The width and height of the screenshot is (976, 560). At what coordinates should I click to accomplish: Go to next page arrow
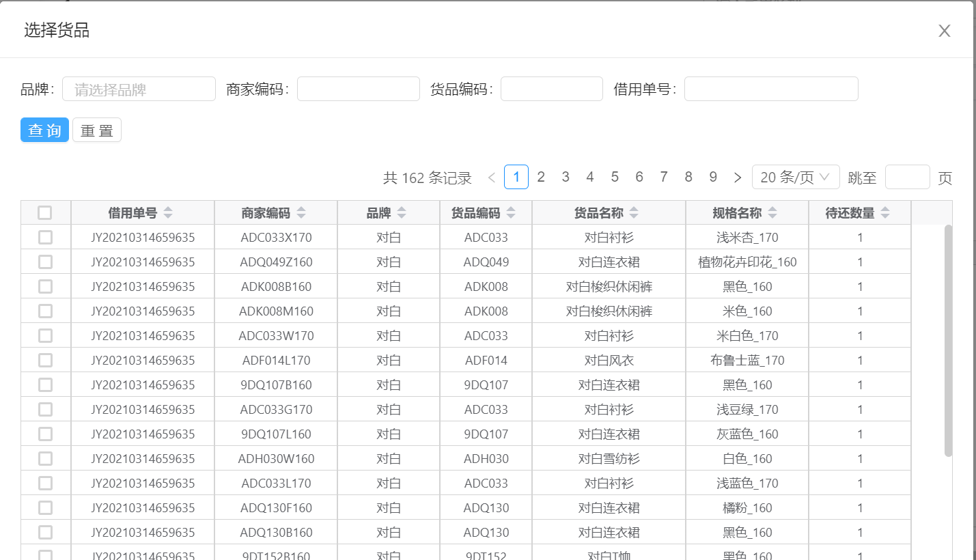738,178
